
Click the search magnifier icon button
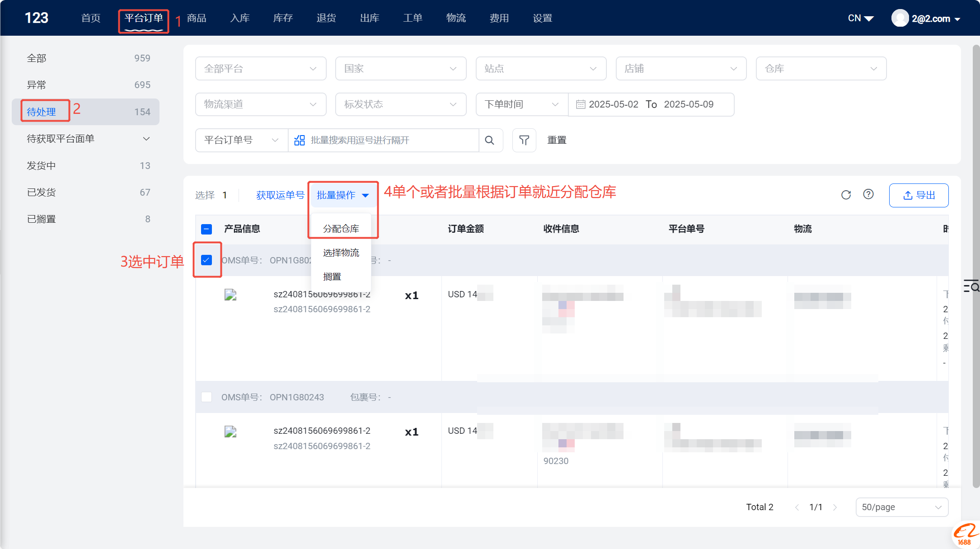click(x=490, y=140)
